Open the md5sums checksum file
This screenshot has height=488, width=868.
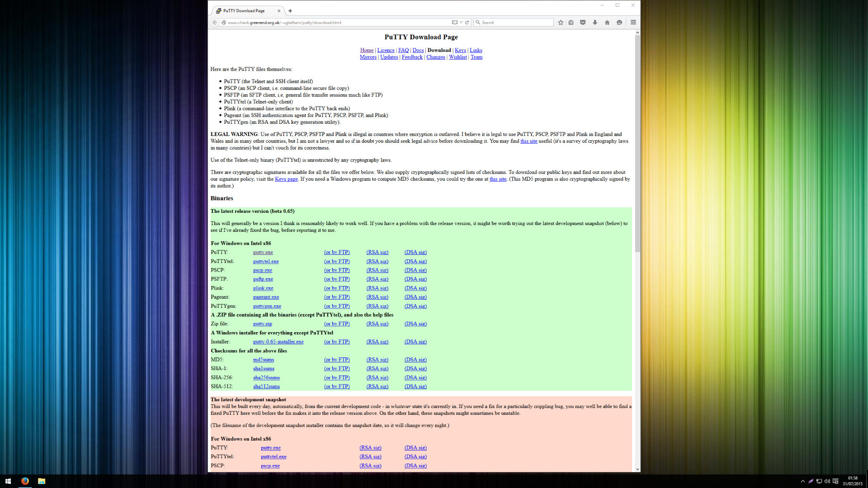264,360
